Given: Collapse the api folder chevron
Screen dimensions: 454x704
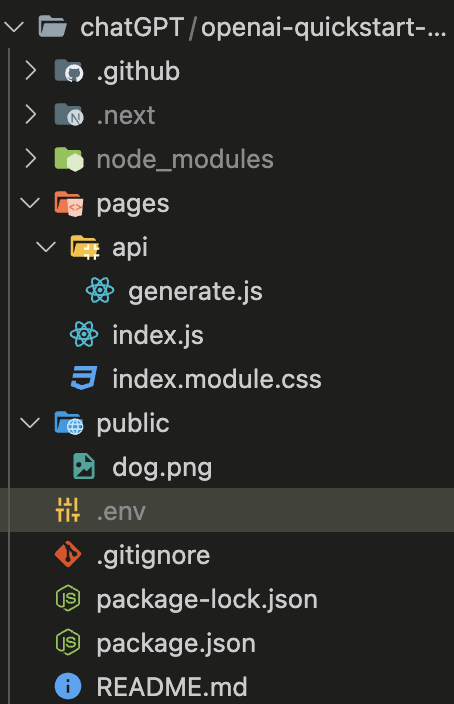Looking at the screenshot, I should [46, 246].
